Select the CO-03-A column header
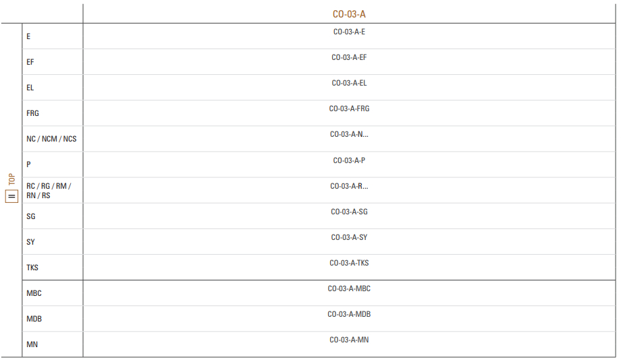 point(349,14)
